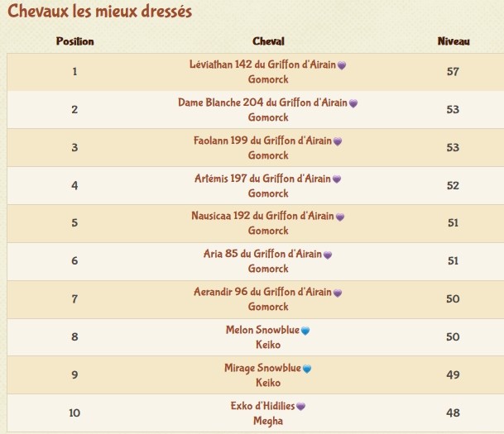Click the Position column header
Screen dimensions: 504x434
[74, 41]
